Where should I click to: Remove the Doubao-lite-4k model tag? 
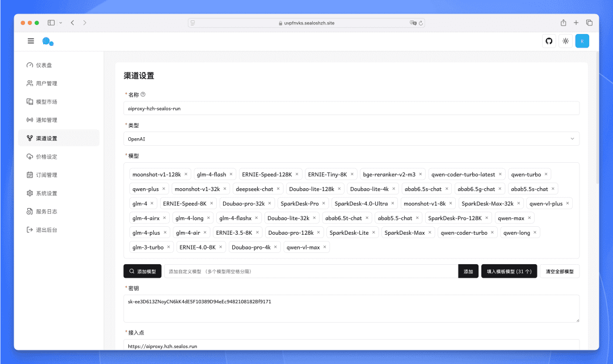pos(394,189)
